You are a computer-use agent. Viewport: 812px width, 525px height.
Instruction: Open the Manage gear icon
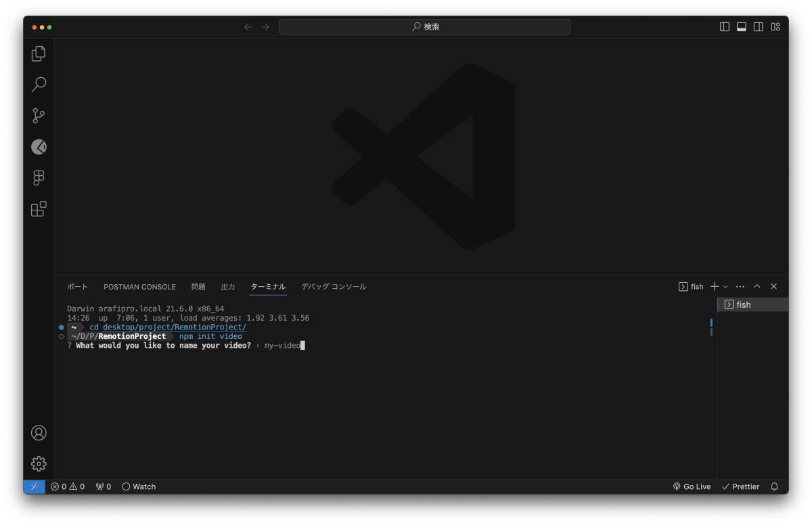click(39, 463)
